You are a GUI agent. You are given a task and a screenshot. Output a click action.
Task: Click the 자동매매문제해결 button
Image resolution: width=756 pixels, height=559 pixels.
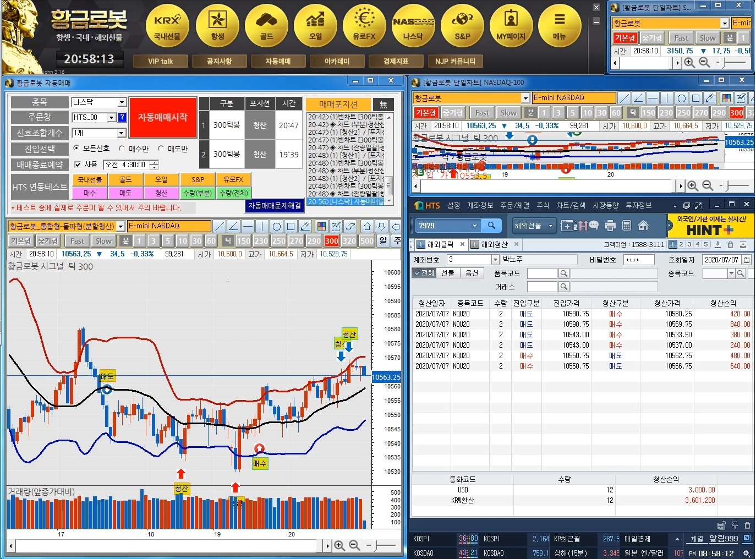275,205
